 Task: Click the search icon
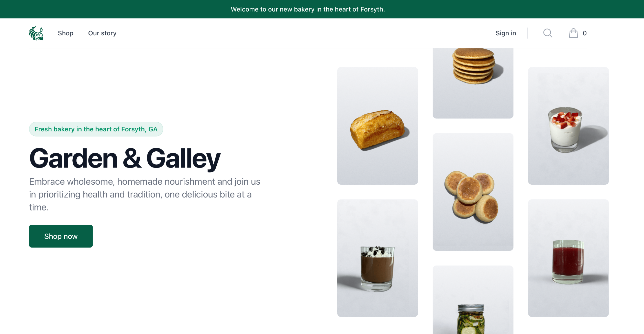pos(548,33)
